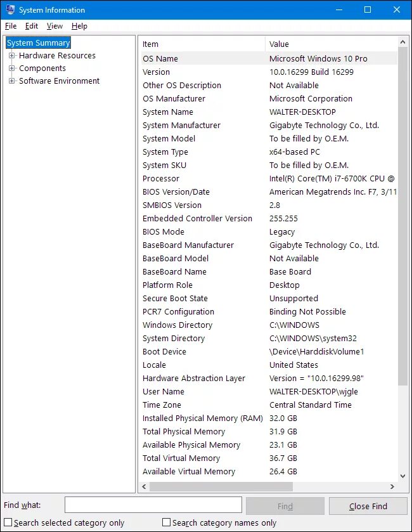
Task: Select the System Directory row
Action: (269, 338)
